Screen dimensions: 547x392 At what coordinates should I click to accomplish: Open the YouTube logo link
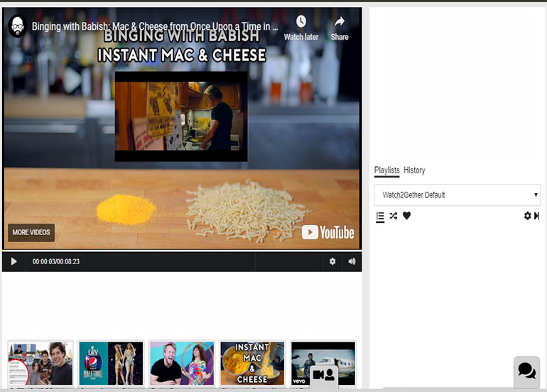pos(327,232)
